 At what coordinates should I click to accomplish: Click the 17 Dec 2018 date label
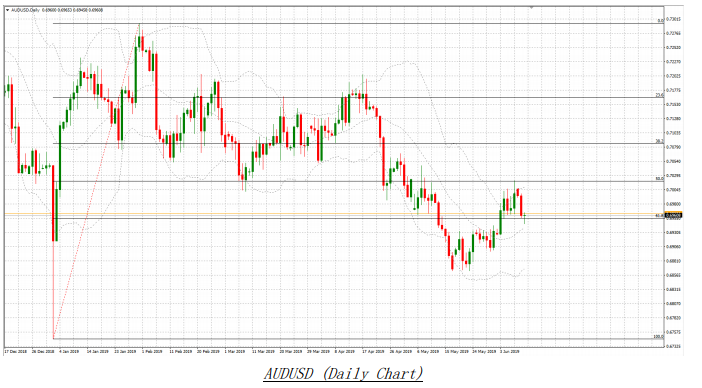coord(16,352)
